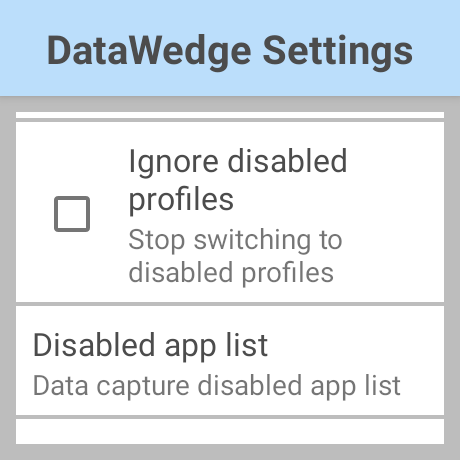This screenshot has width=460, height=460.
Task: Tap the word 'profiles' in the setting title
Action: (181, 200)
